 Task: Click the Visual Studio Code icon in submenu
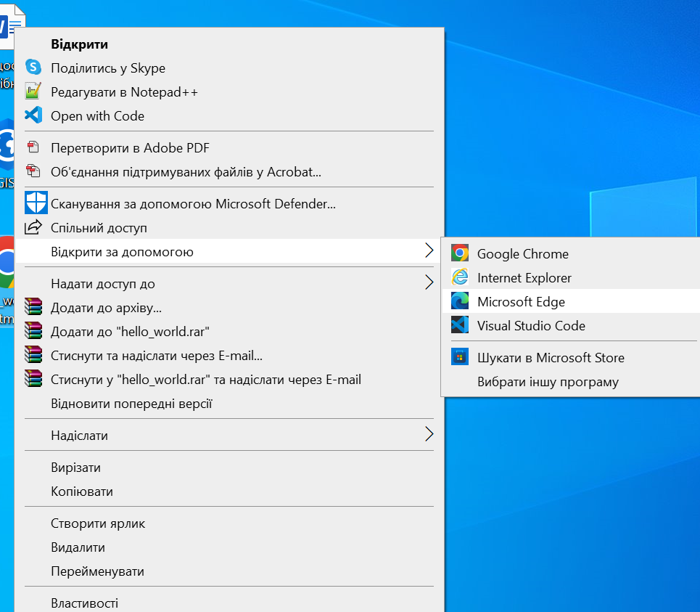pyautogui.click(x=459, y=325)
